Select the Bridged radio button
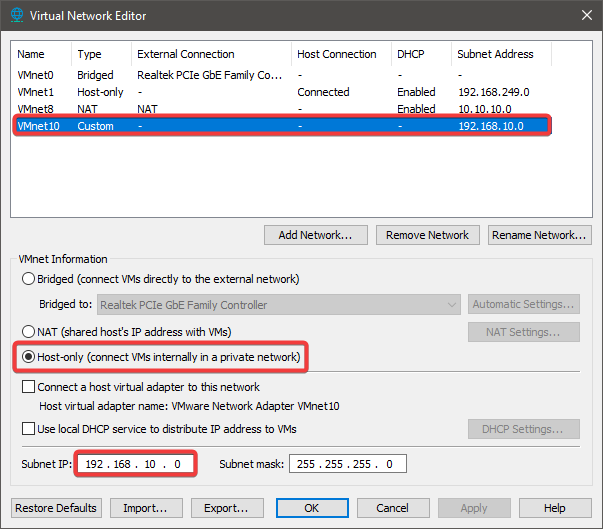The width and height of the screenshot is (603, 529). pos(29,279)
